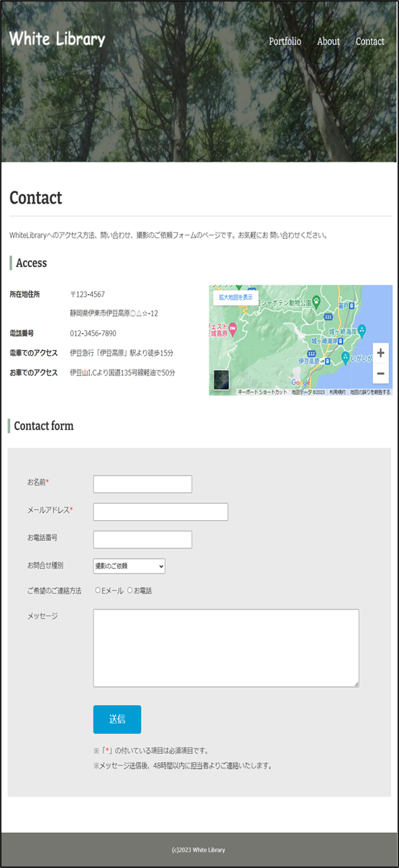
Task: Click 拡大地図を表示 link on the map
Action: pyautogui.click(x=236, y=298)
